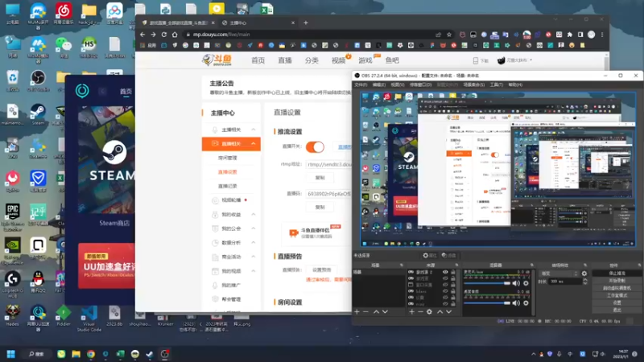Open 房间管理 in the Douyu sidebar

point(227,158)
